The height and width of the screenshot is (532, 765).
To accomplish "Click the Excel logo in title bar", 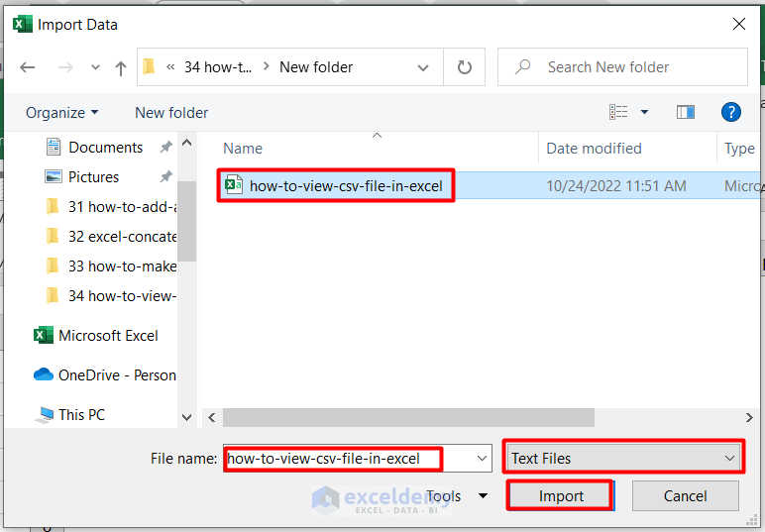I will click(23, 24).
